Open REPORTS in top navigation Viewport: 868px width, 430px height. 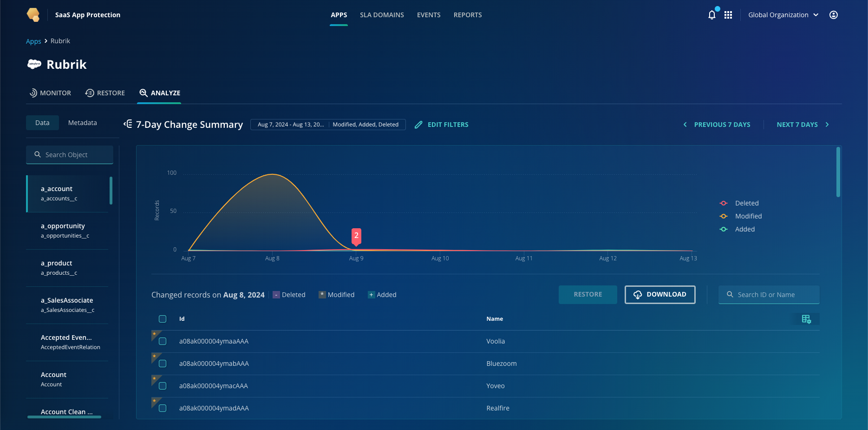click(x=468, y=15)
